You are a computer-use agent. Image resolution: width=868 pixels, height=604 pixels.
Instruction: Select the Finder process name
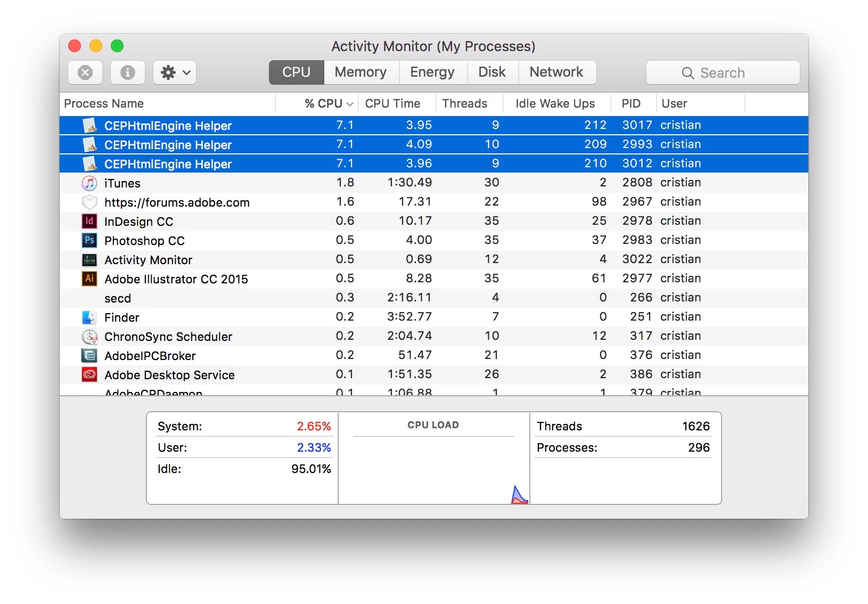(x=122, y=317)
